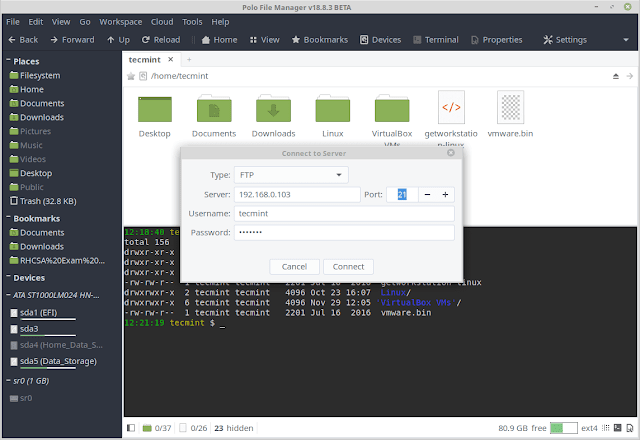Cancel the Connect to Server dialog

click(294, 267)
